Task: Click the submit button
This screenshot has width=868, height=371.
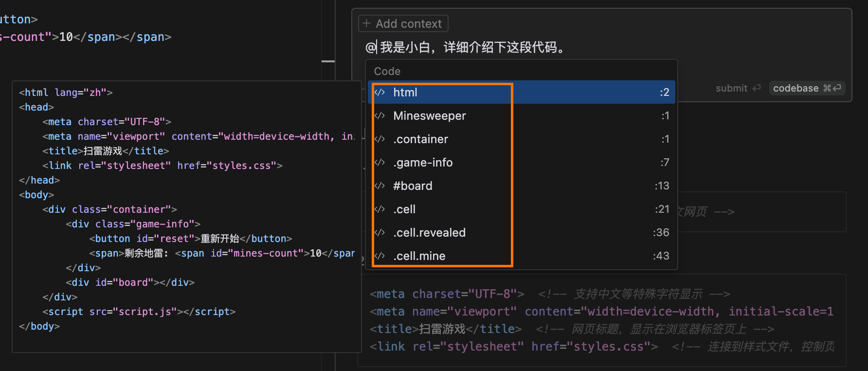Action: (738, 88)
